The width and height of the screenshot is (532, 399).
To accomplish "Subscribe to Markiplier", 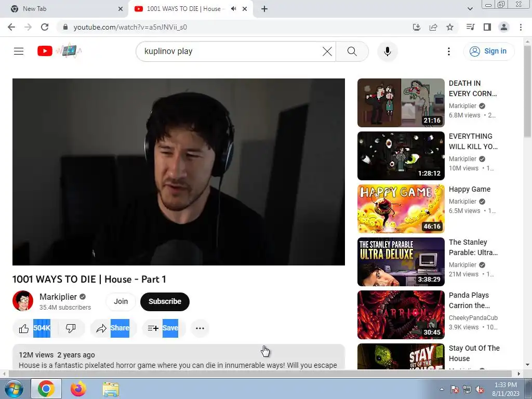I will [165, 301].
